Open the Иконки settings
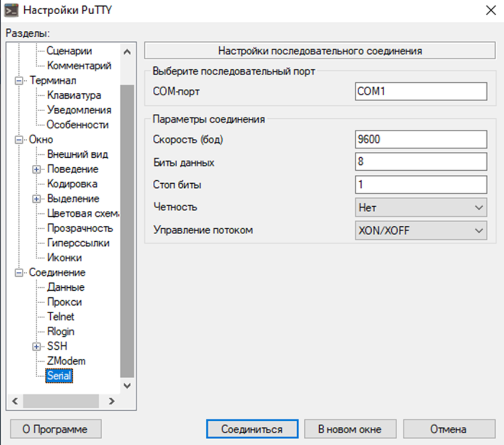504x445 pixels. click(64, 258)
